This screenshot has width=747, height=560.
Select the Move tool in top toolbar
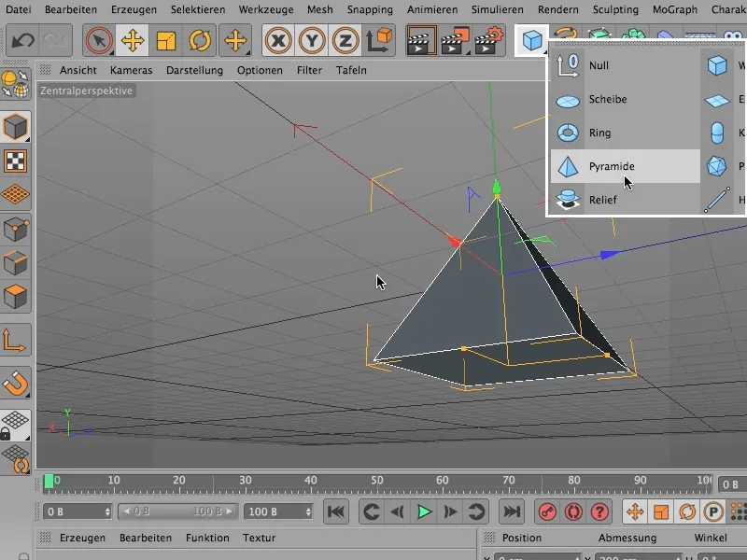[x=132, y=41]
